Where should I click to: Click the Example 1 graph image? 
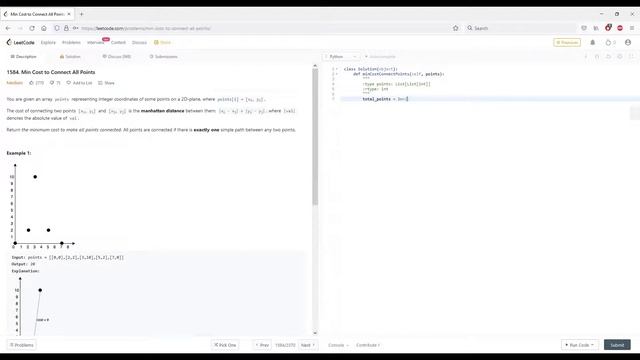42,206
